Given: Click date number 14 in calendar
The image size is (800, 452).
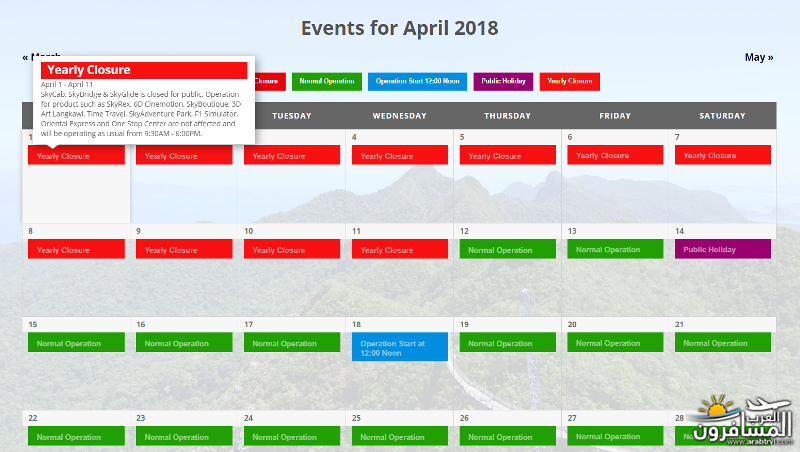Looking at the screenshot, I should 680,231.
